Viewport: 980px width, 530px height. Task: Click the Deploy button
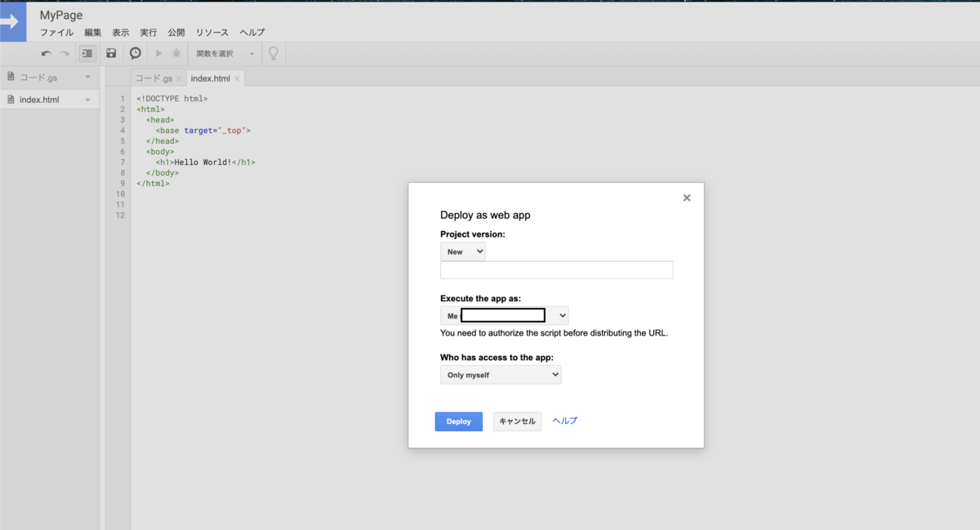[459, 421]
